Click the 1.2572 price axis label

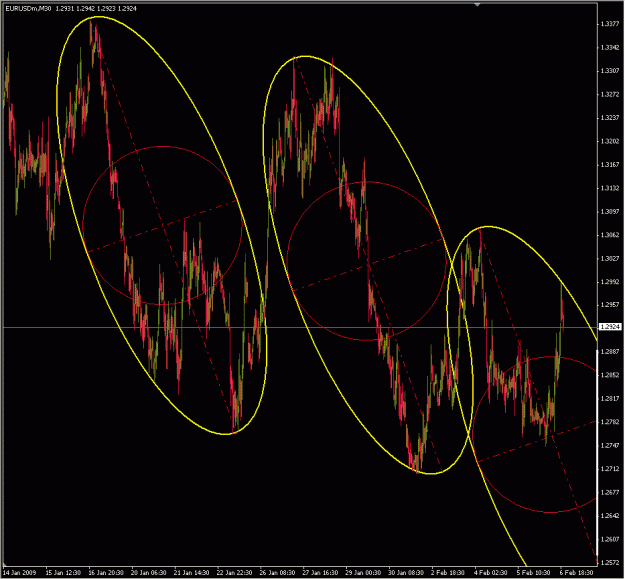(610, 563)
